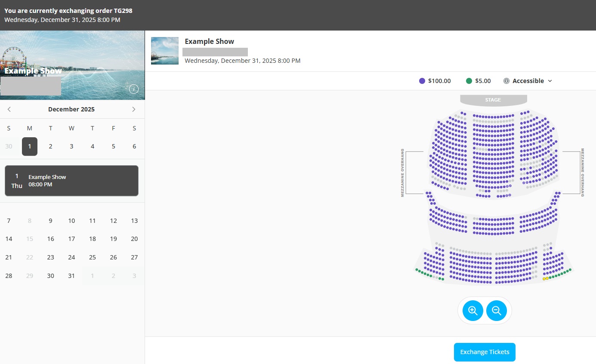Click the greyed-out date 15

[30, 239]
